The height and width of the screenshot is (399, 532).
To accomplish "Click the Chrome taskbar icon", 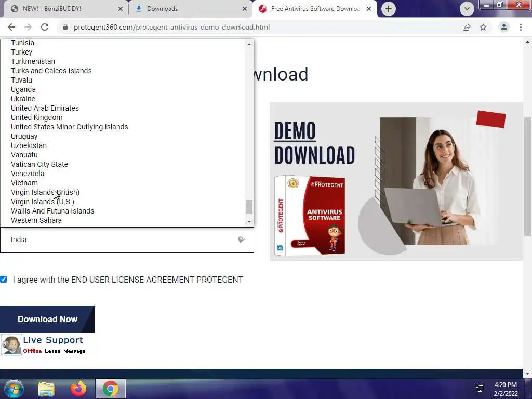I will (110, 389).
